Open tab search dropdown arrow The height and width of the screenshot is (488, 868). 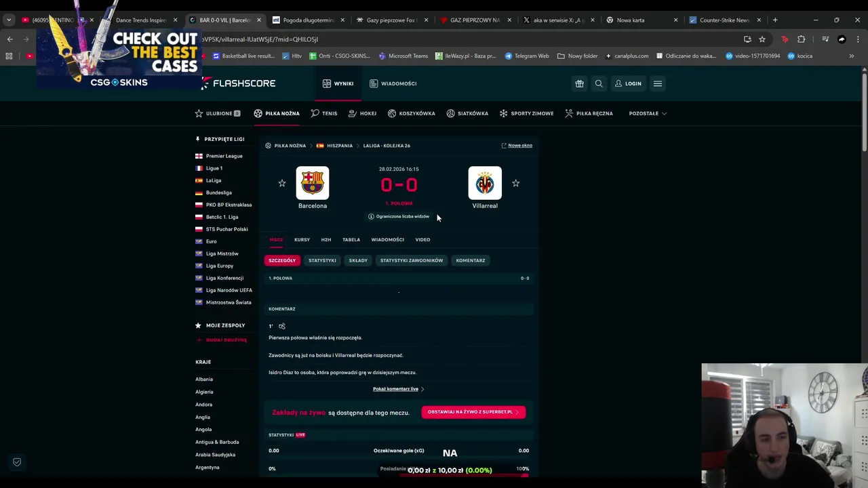9,20
